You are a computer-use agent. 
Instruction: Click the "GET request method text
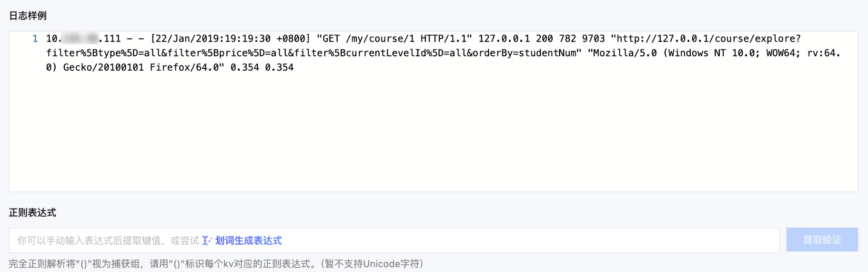(x=328, y=39)
